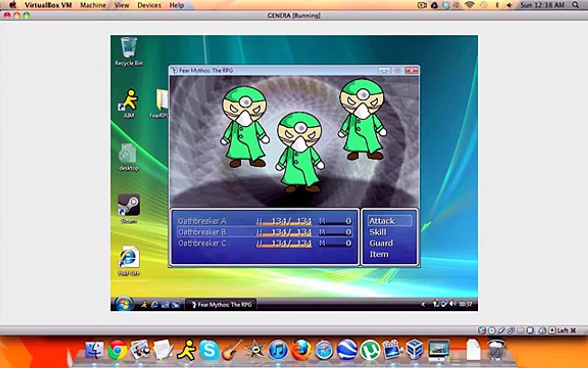Screen dimensions: 588x368
Task: Open the desktop settings file icon
Action: (x=129, y=157)
